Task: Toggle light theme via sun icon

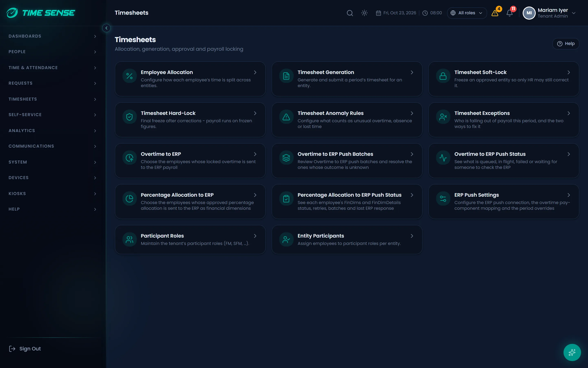Action: (x=364, y=13)
